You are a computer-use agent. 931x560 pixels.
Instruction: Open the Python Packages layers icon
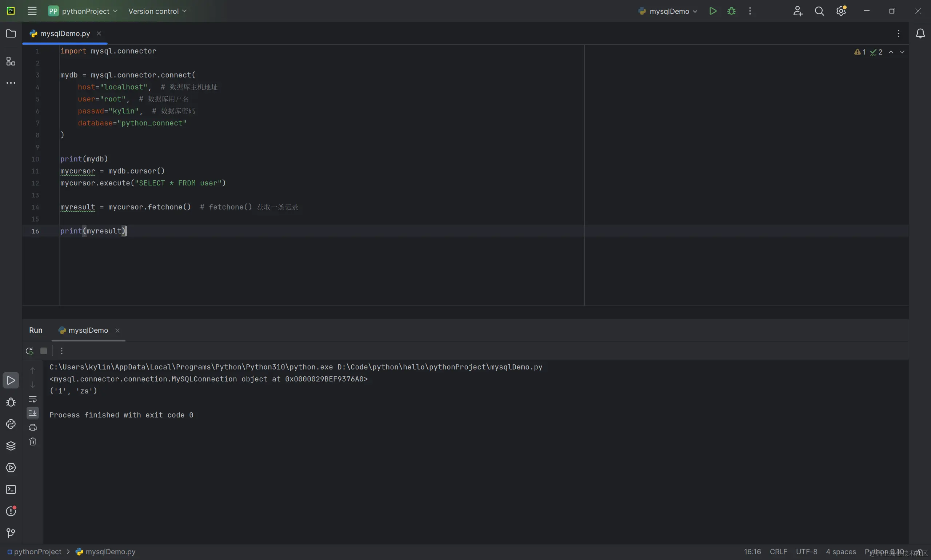pyautogui.click(x=11, y=446)
